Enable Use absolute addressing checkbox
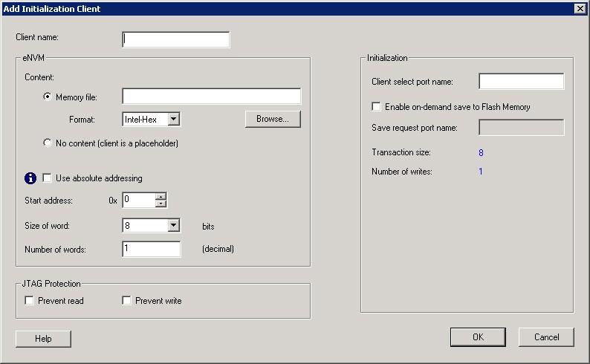The height and width of the screenshot is (364, 590). (x=47, y=178)
